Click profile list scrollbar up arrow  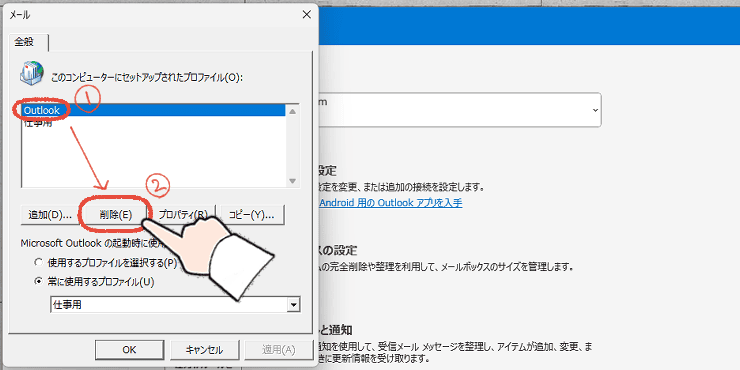[292, 111]
